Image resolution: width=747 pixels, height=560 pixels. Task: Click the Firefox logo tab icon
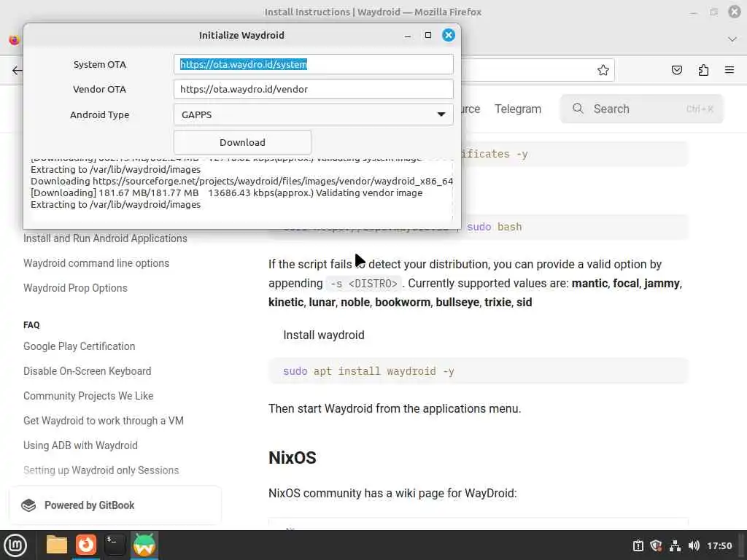pyautogui.click(x=15, y=40)
